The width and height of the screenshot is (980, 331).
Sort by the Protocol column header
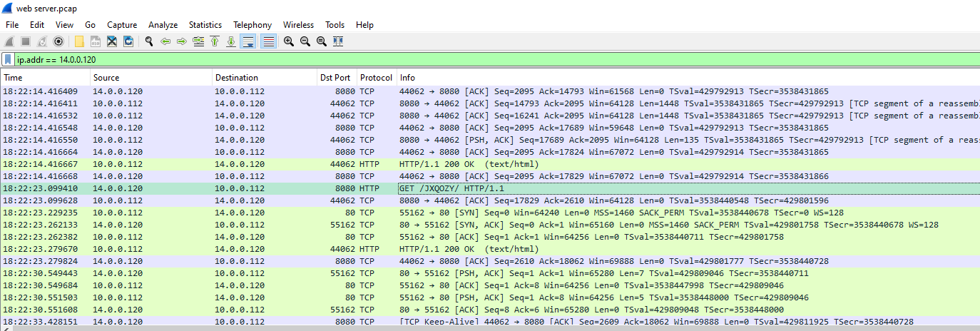point(377,78)
